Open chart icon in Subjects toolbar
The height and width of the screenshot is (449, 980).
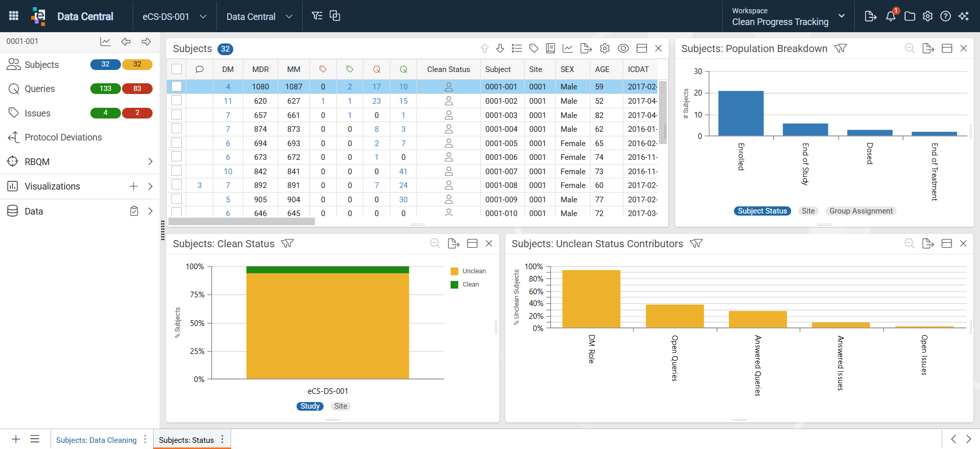click(568, 49)
